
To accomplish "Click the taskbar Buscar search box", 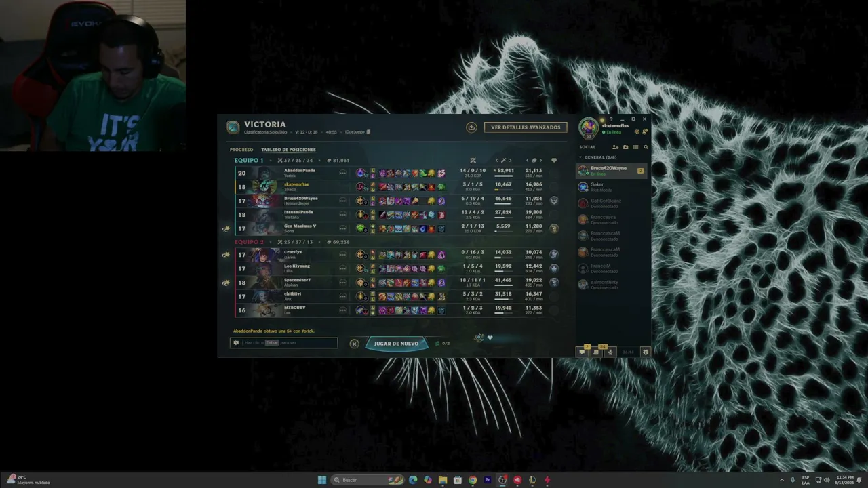I will coord(368,480).
